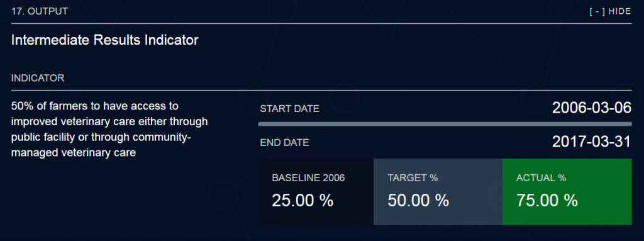Click the green ACTUAL % tile
The image size is (644, 241).
point(567,192)
